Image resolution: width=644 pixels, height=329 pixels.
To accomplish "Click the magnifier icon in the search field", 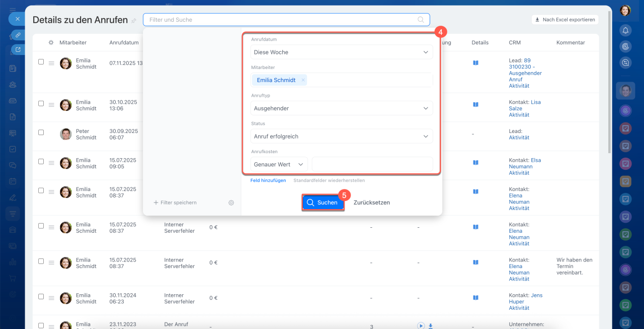I will coord(421,20).
